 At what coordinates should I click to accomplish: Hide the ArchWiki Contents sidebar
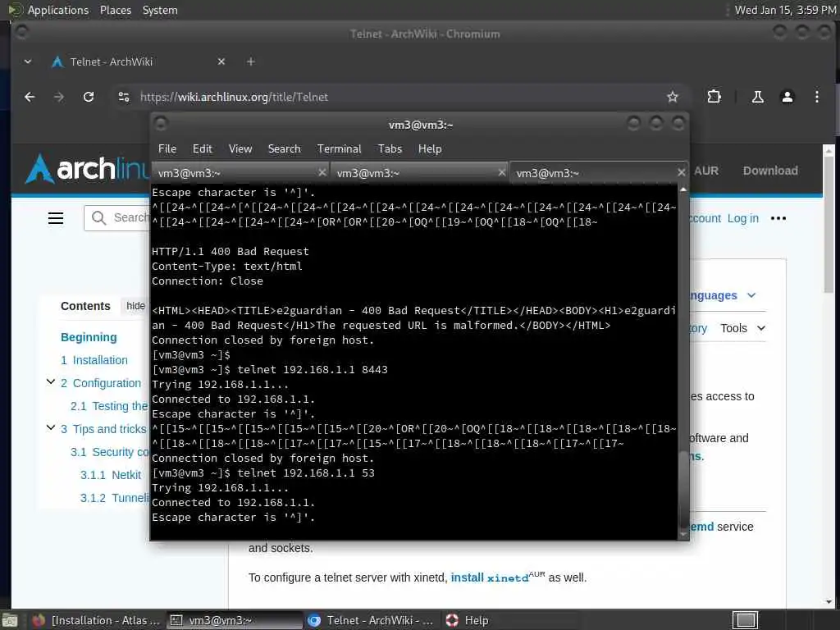pyautogui.click(x=135, y=305)
